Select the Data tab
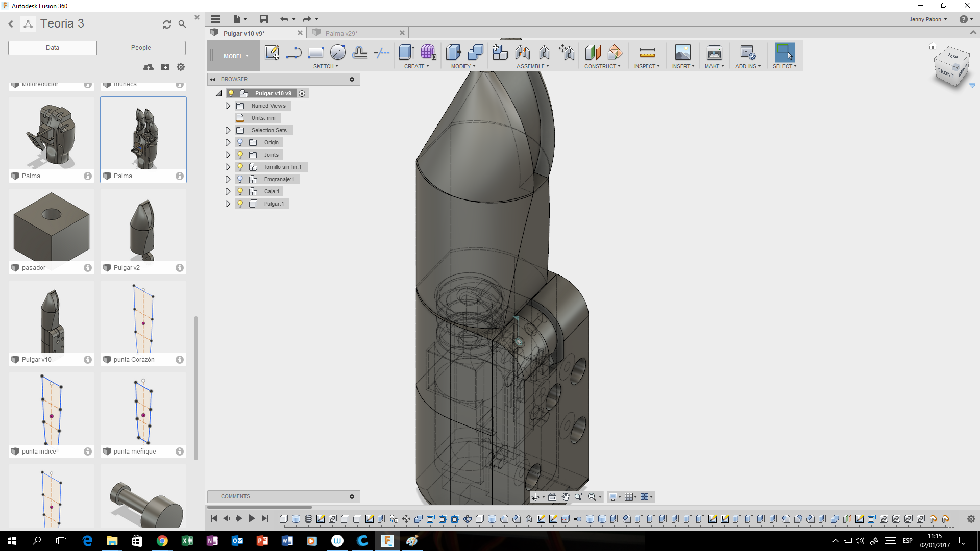Viewport: 980px width, 551px height. click(x=53, y=48)
